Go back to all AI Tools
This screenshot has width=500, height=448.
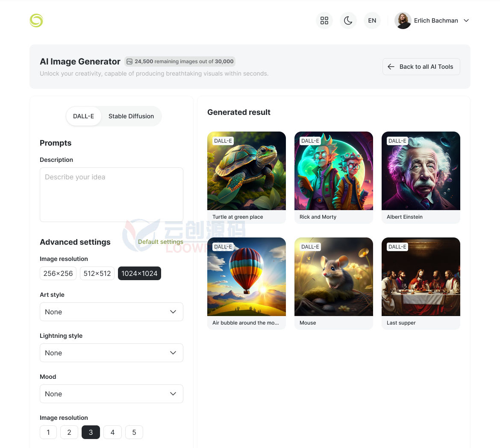point(421,67)
